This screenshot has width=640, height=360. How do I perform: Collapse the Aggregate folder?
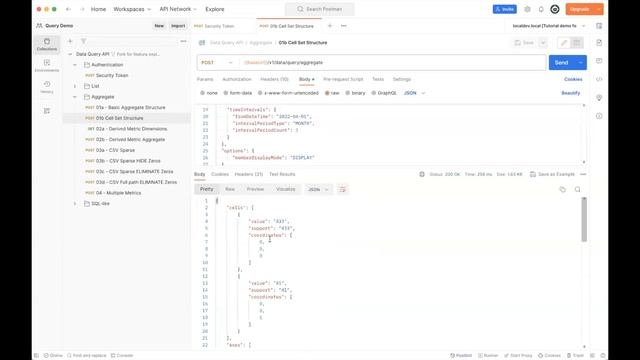point(75,97)
